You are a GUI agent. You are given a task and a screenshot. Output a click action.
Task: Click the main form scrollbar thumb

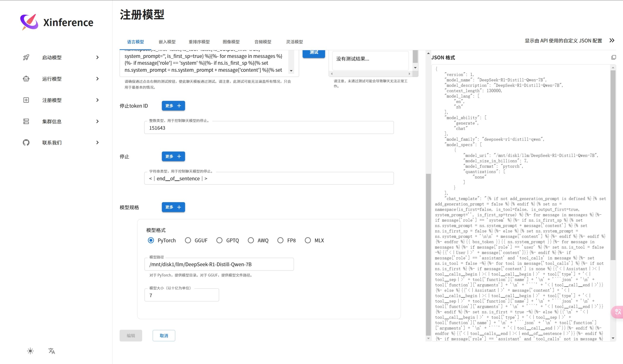pos(429,255)
